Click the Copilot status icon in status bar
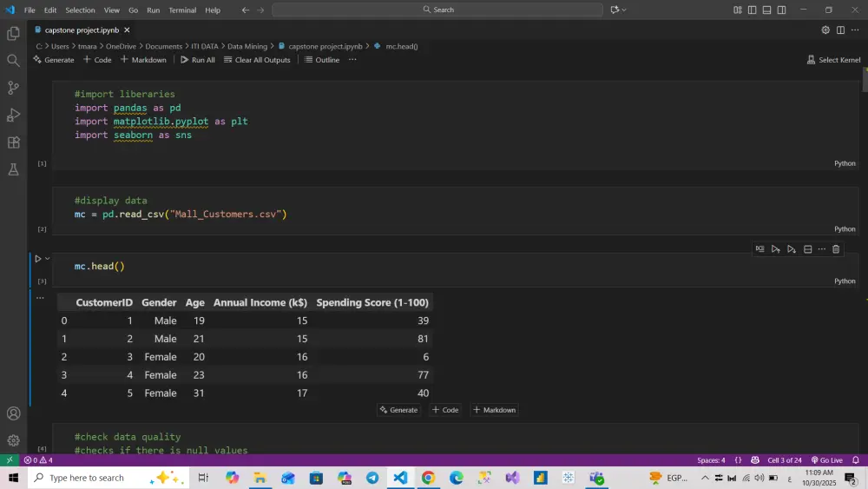 (755, 460)
